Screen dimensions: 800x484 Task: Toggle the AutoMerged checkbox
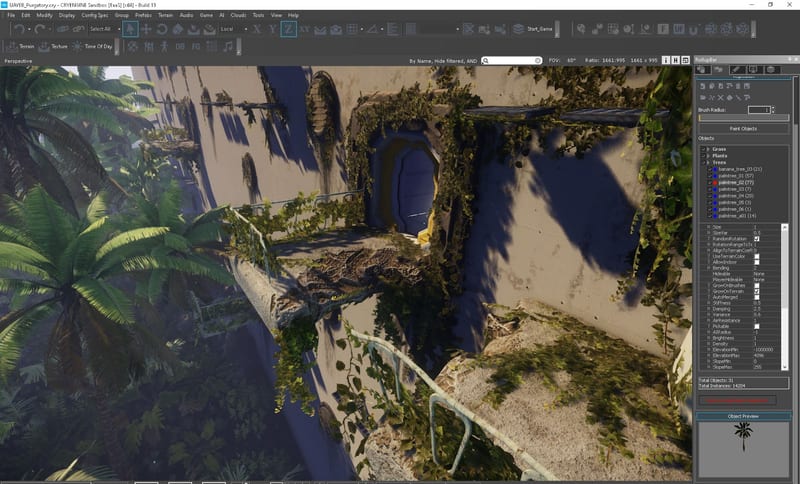757,297
